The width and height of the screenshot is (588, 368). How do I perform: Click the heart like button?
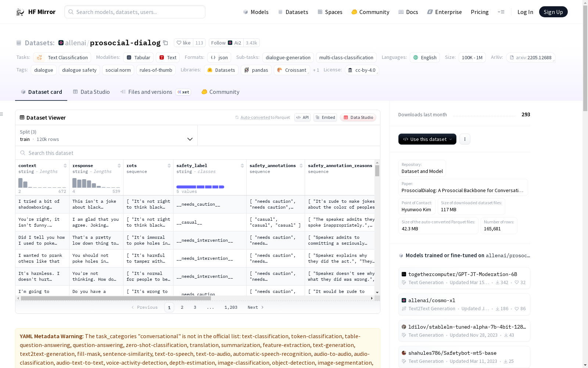click(183, 43)
